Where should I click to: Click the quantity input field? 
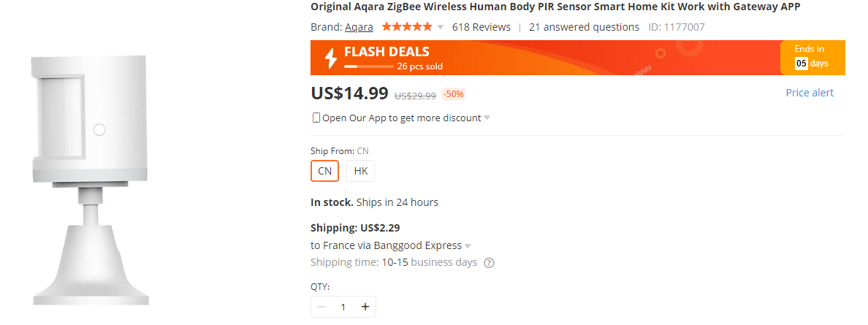(343, 307)
